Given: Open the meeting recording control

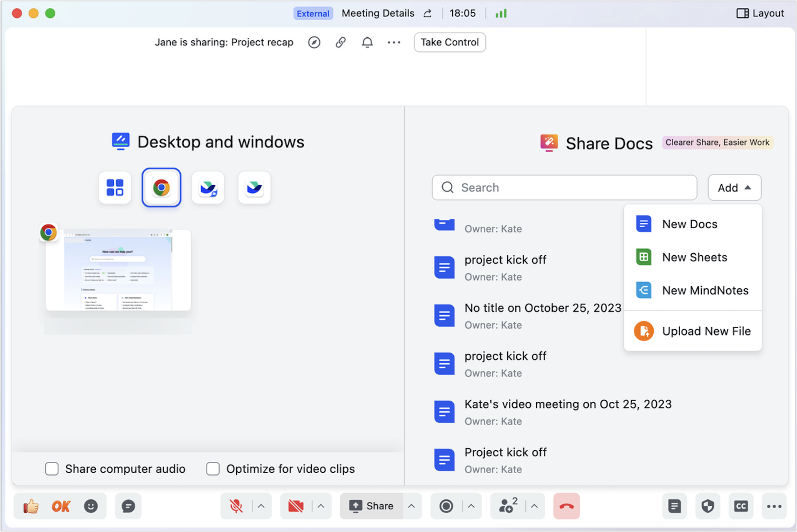Looking at the screenshot, I should (x=446, y=506).
